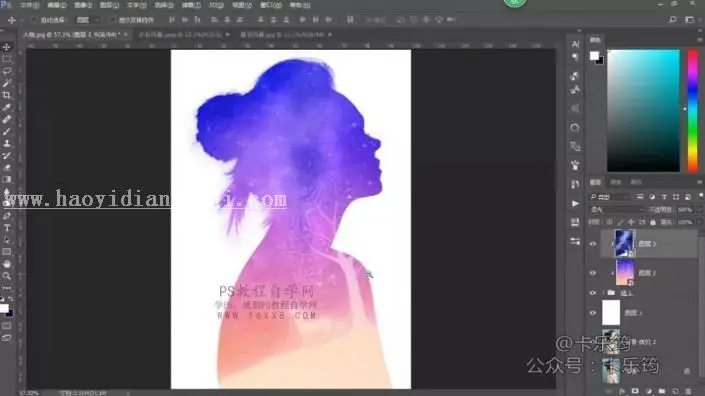
Task: Open the character panel icon in panel strip
Action: (x=575, y=44)
